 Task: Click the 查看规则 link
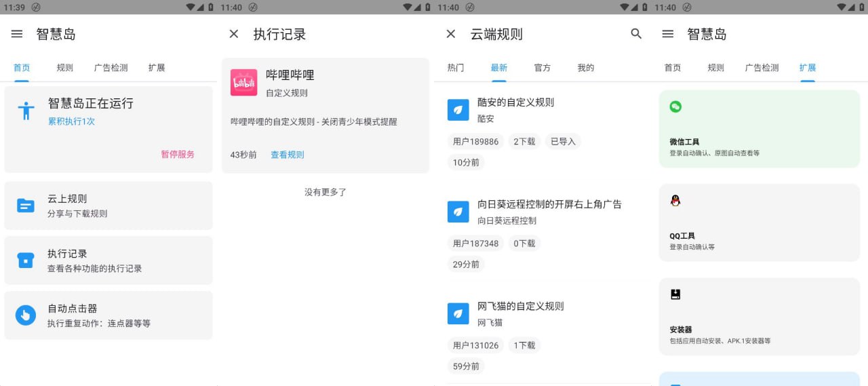[288, 155]
